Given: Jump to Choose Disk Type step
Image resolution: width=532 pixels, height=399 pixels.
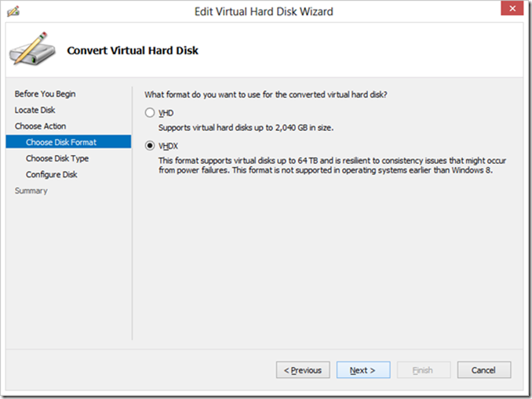Looking at the screenshot, I should (x=56, y=158).
